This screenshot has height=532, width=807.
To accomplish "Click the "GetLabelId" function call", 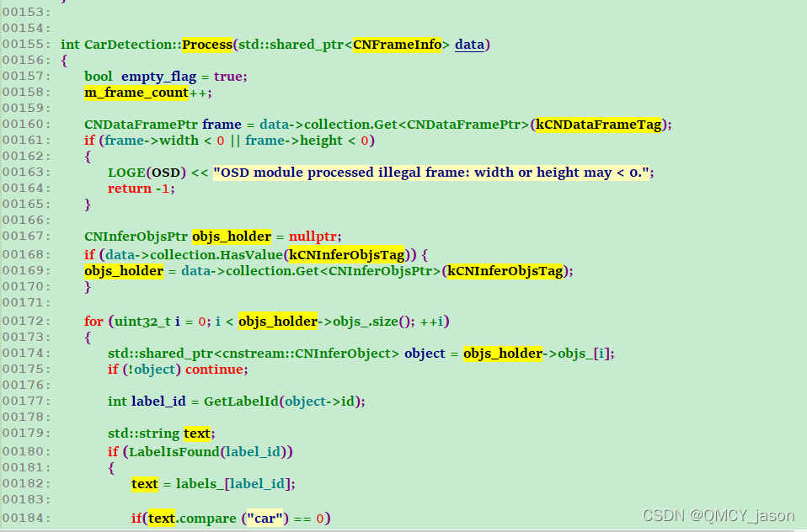I will coord(241,402).
